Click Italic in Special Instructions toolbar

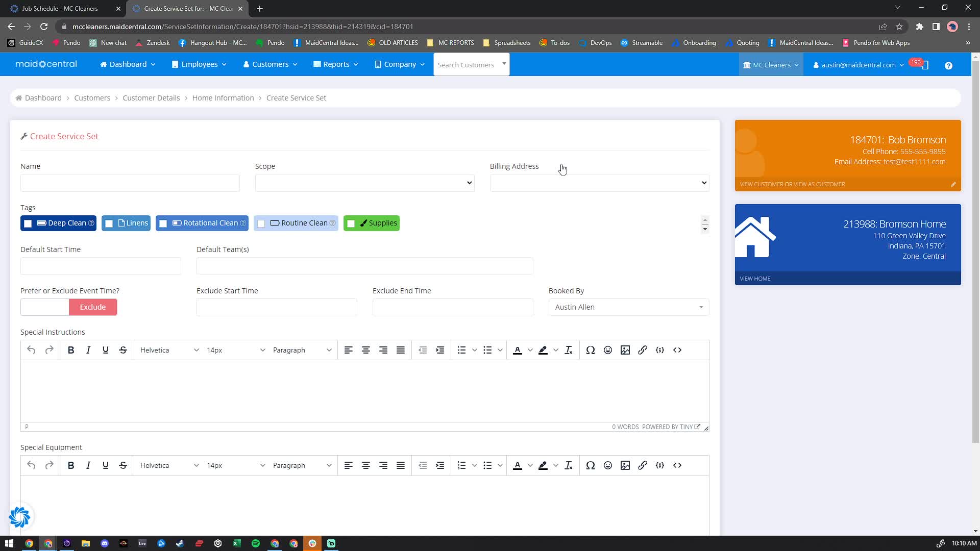pos(88,350)
